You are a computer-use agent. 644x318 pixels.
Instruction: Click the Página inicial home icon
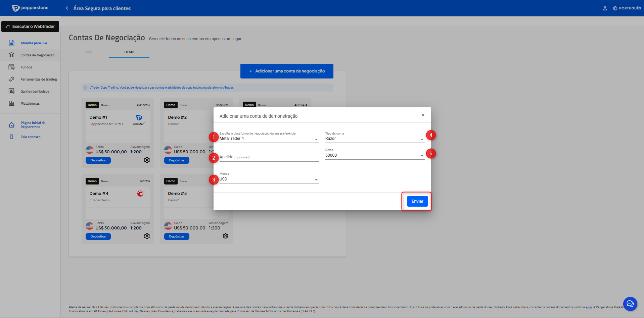pos(11,125)
